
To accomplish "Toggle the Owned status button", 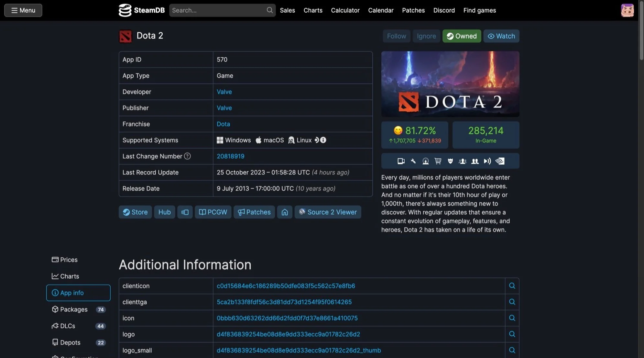I will [462, 36].
